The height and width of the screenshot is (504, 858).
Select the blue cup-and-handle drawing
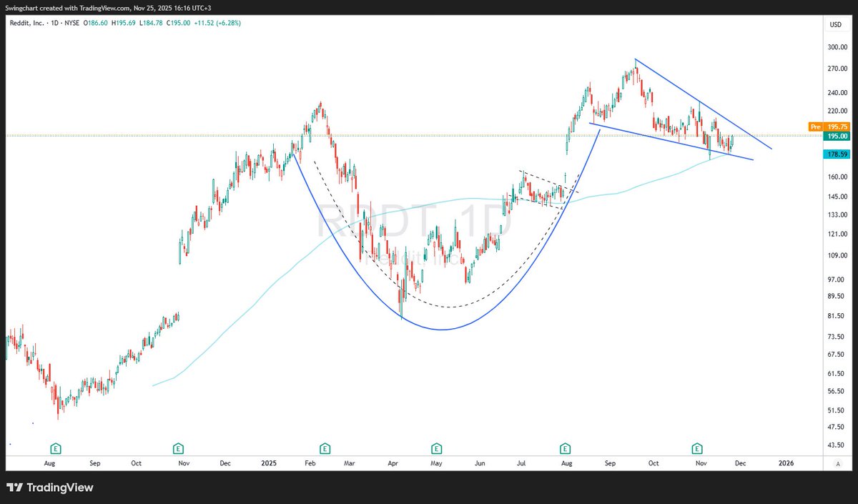[x=442, y=330]
